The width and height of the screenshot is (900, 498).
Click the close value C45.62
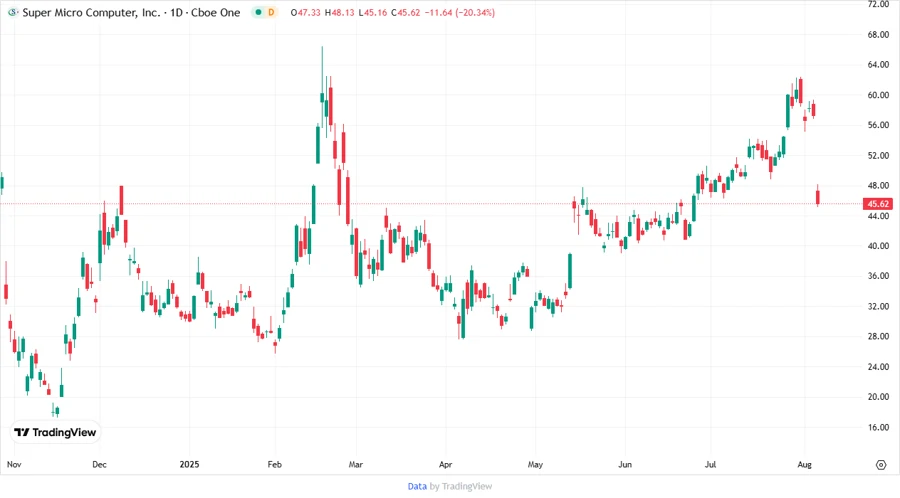click(406, 12)
